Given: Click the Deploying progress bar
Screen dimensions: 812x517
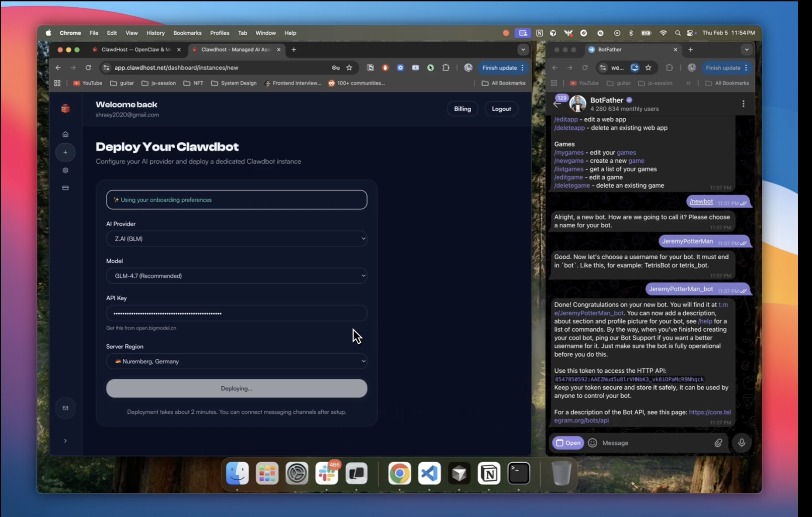Looking at the screenshot, I should click(236, 389).
